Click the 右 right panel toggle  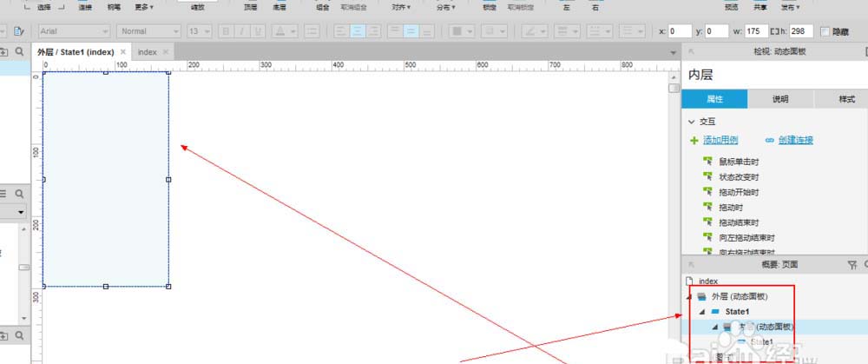click(595, 7)
